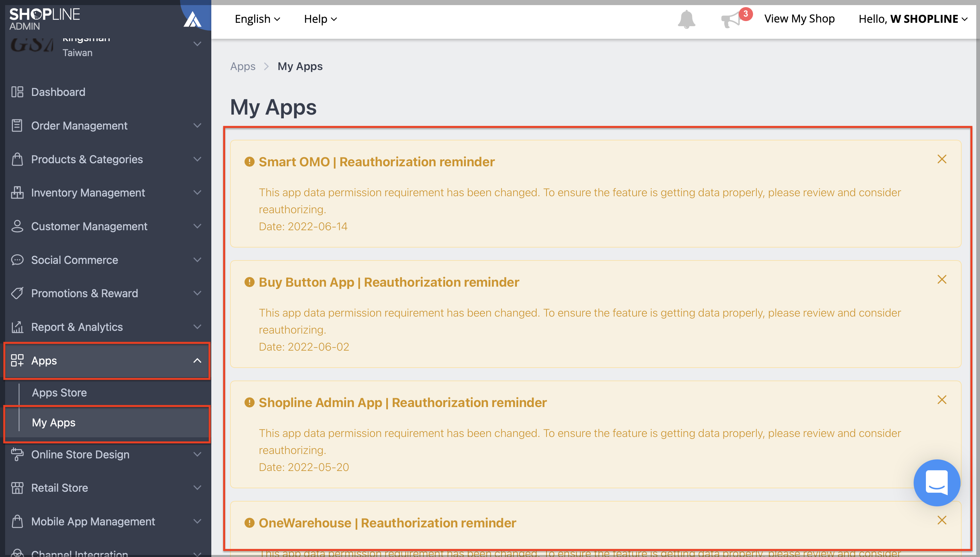Viewport: 980px width, 557px height.
Task: Open the English language dropdown
Action: (257, 19)
